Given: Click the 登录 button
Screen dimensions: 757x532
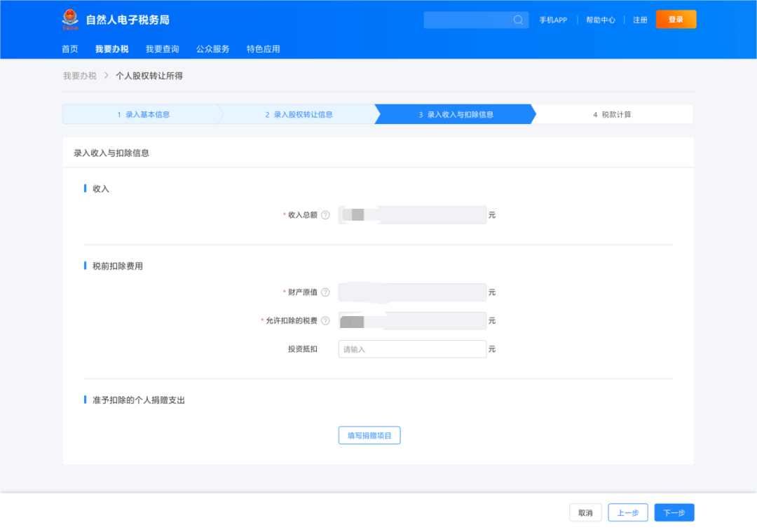Looking at the screenshot, I should (x=675, y=20).
